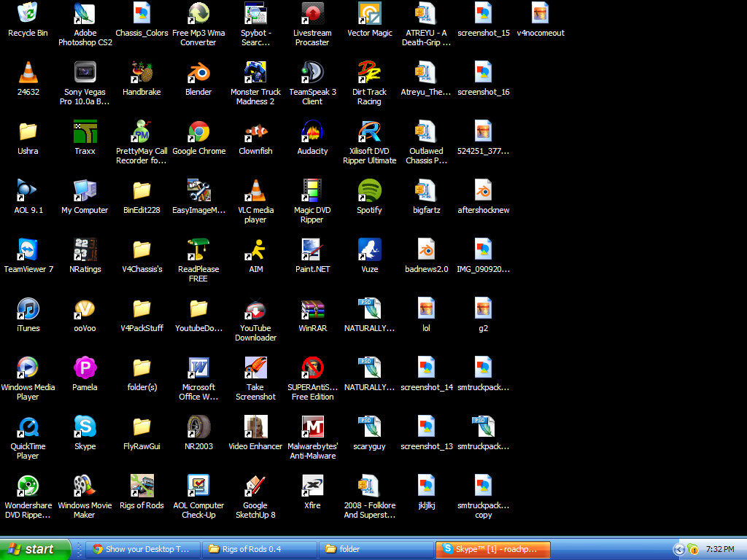Open SUPERAntiSpyware Free Edition icon

tap(312, 367)
